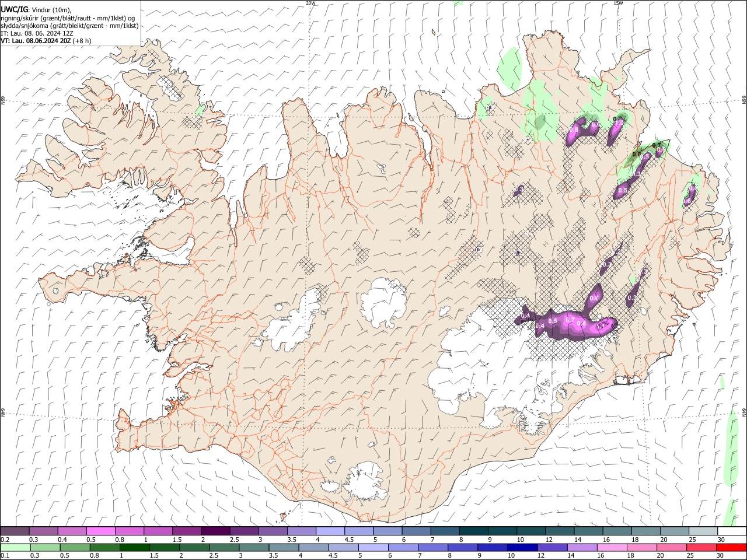Viewport: 747px width, 560px height.
Task: Click the 'UWC/IG: Vindur (10m)' title text
Action: [x=36, y=9]
